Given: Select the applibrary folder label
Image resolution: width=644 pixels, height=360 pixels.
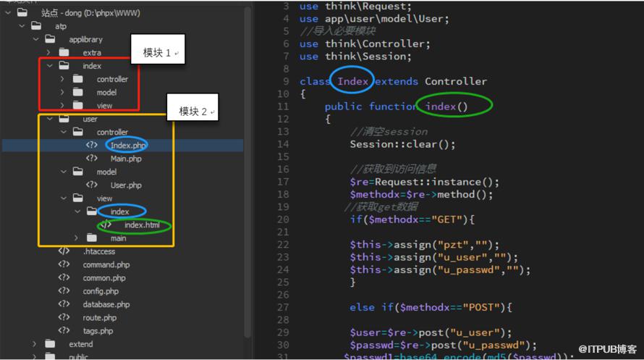Looking at the screenshot, I should click(85, 39).
